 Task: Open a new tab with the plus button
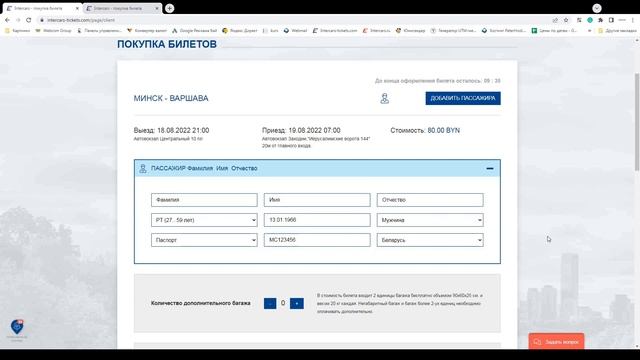click(170, 8)
